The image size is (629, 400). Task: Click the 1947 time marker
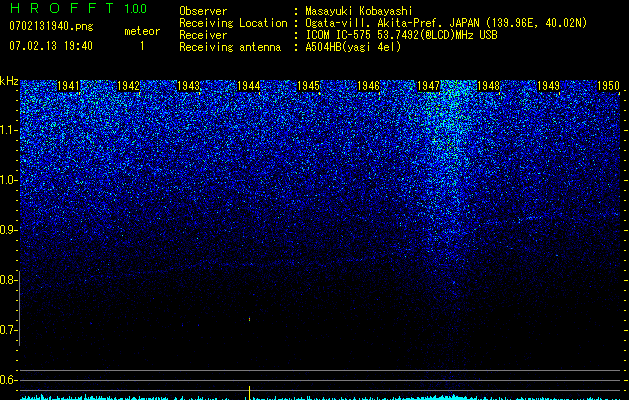[x=428, y=86]
